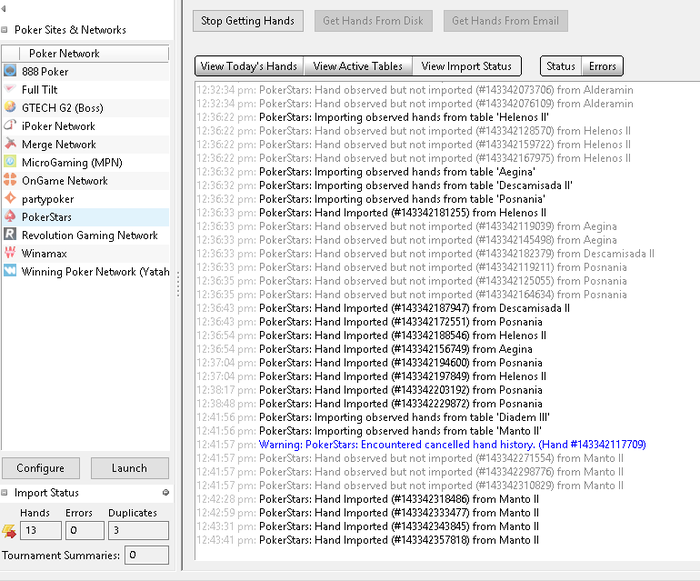Screen dimensions: 700x581
Task: Click the Launch button
Action: (x=129, y=468)
